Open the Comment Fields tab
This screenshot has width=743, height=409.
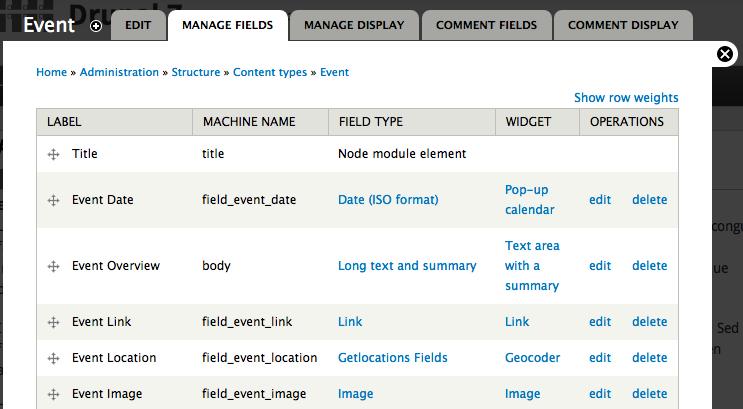[487, 25]
